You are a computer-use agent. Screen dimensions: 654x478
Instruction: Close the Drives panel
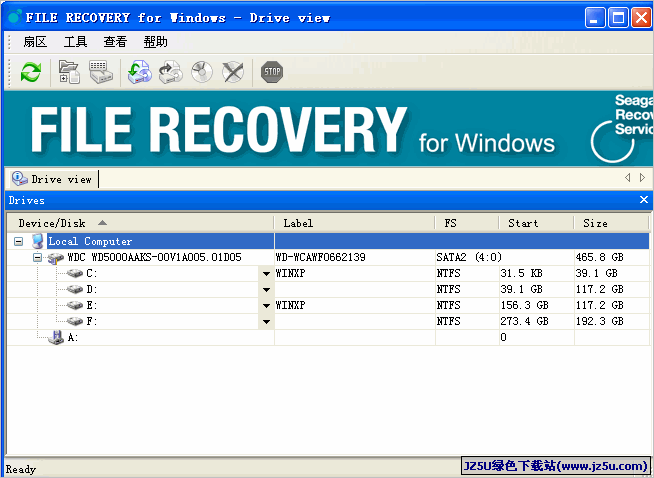click(x=644, y=200)
